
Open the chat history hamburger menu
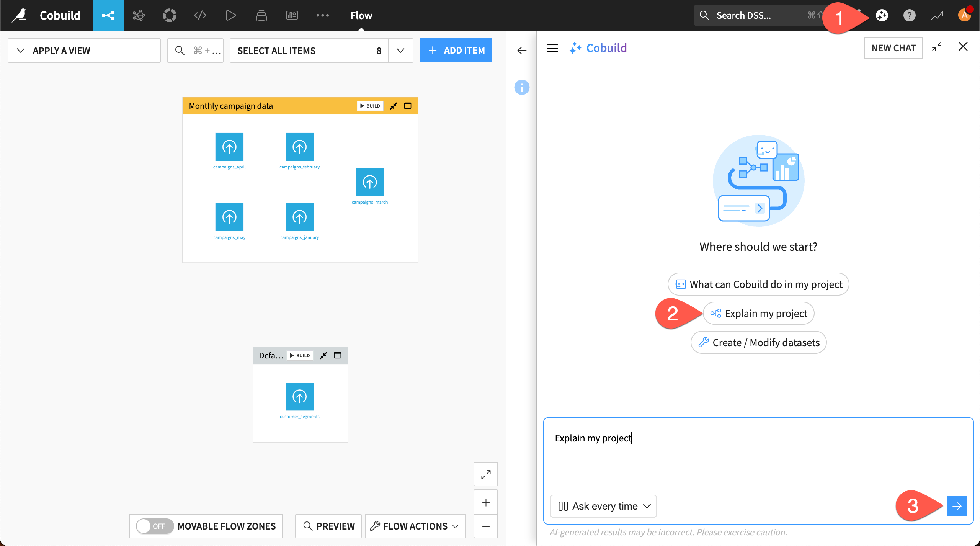[552, 48]
